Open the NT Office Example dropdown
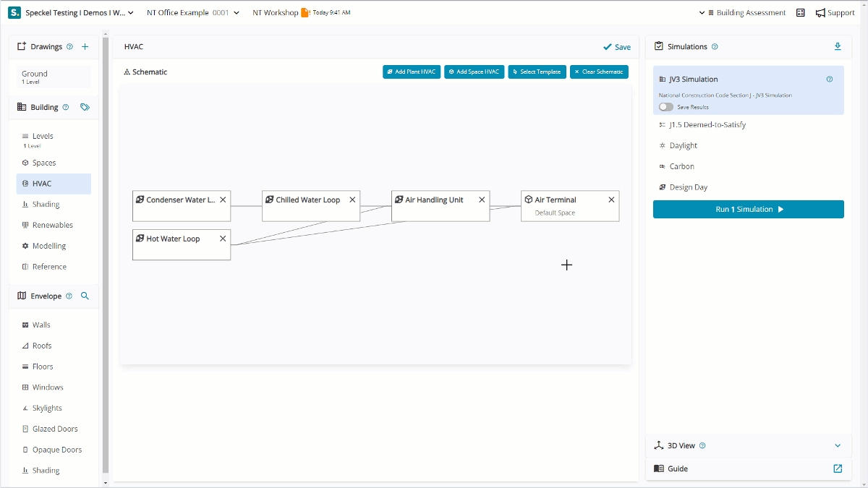Screen dimensions: 868x488 tap(192, 13)
